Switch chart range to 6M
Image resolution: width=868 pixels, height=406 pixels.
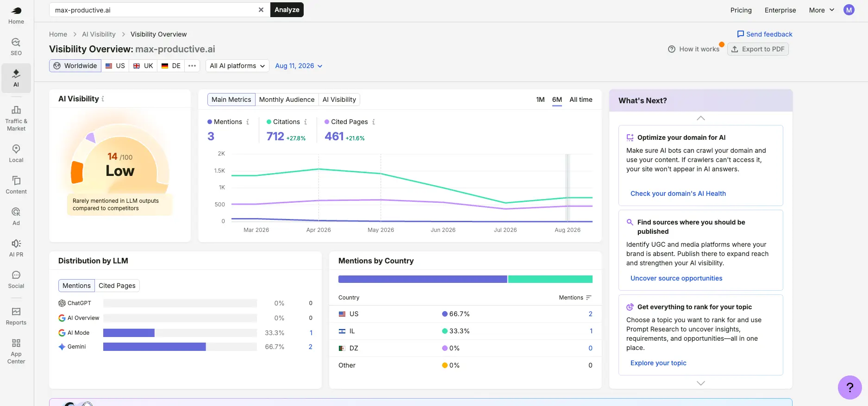pos(557,100)
